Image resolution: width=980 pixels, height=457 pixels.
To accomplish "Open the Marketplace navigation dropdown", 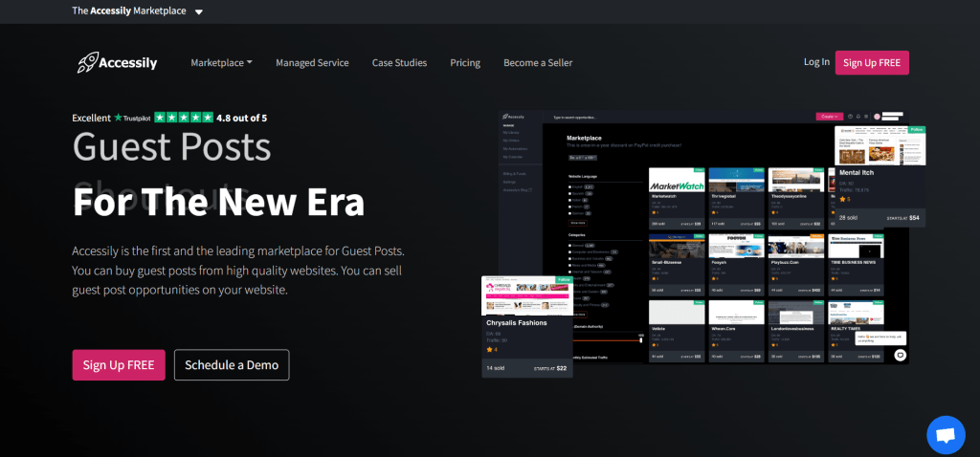I will click(x=221, y=62).
